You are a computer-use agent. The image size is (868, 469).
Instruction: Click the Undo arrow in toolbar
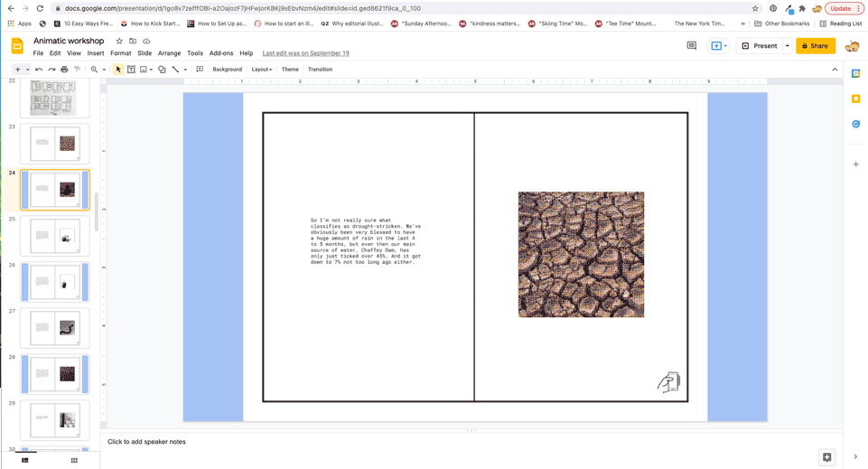tap(39, 70)
